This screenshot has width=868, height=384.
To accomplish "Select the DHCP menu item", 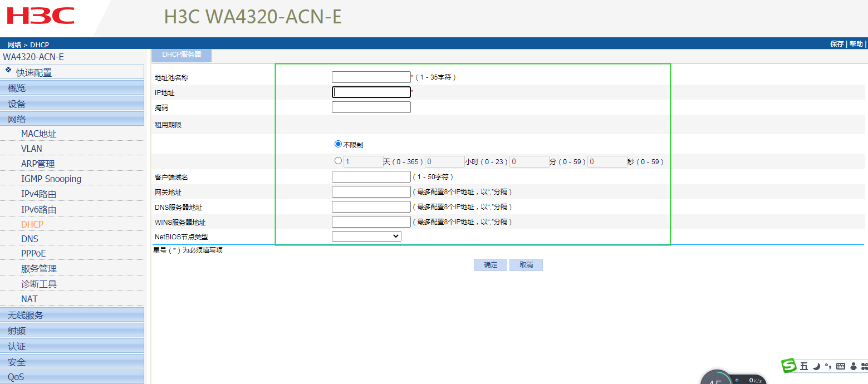I will tap(32, 224).
